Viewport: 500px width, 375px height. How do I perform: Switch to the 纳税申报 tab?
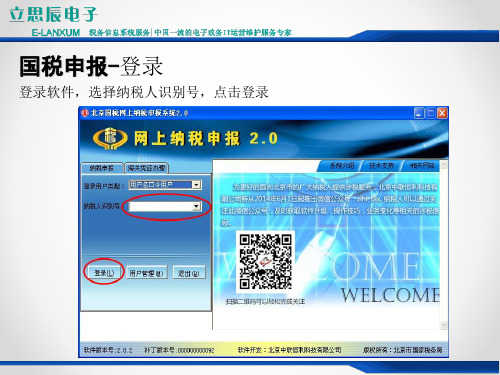102,168
